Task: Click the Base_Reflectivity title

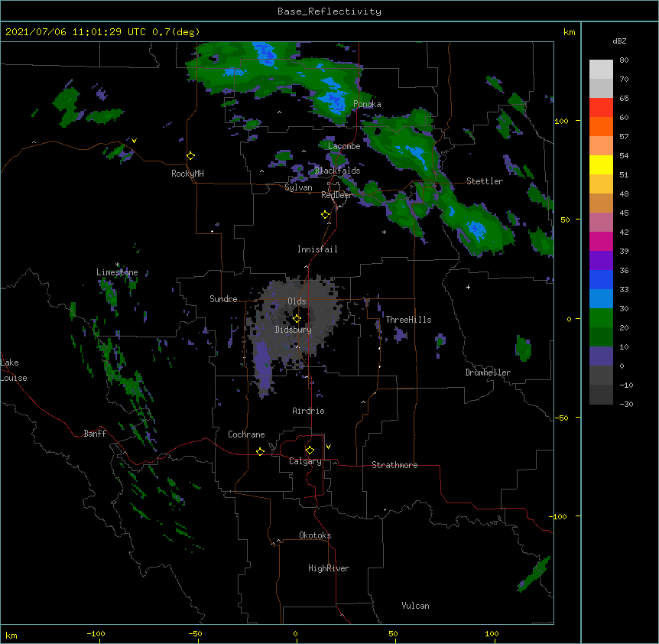Action: pos(329,11)
